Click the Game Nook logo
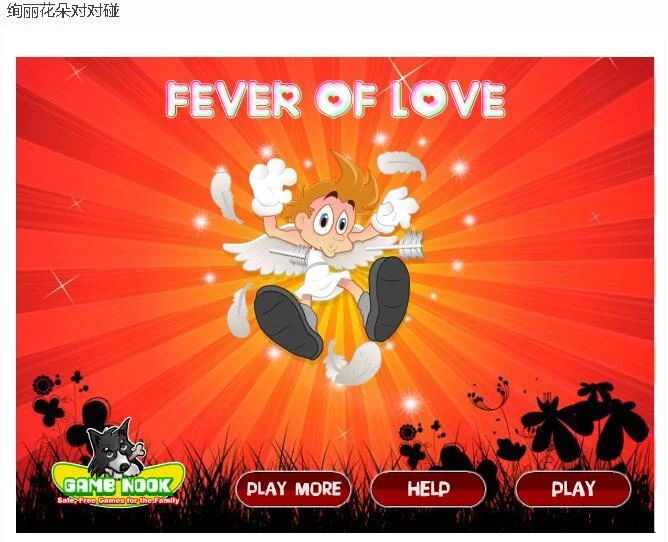 pyautogui.click(x=118, y=484)
